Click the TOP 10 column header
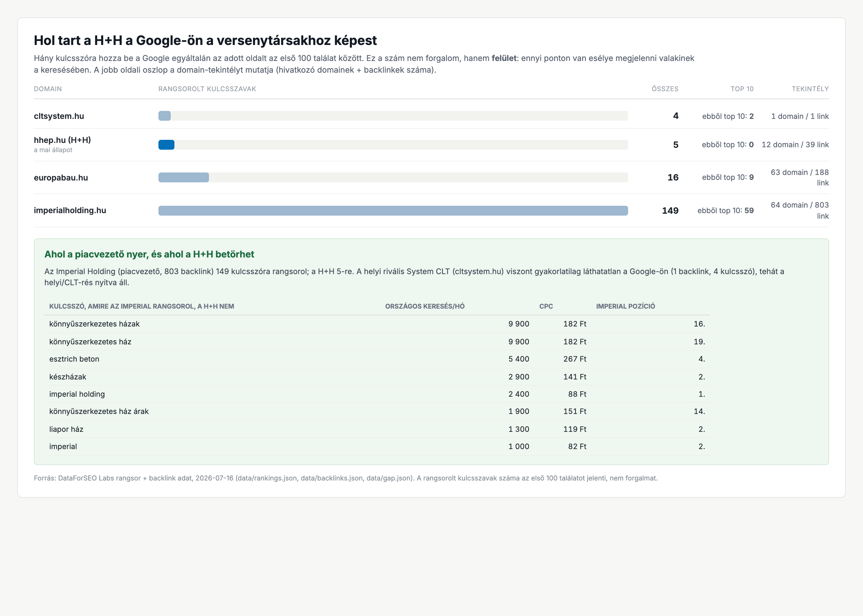Image resolution: width=863 pixels, height=616 pixels. click(x=742, y=89)
